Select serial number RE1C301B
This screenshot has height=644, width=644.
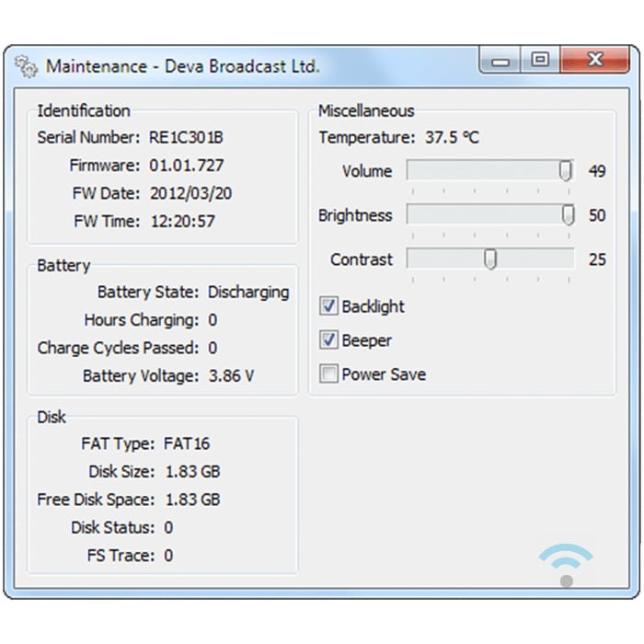pyautogui.click(x=186, y=137)
